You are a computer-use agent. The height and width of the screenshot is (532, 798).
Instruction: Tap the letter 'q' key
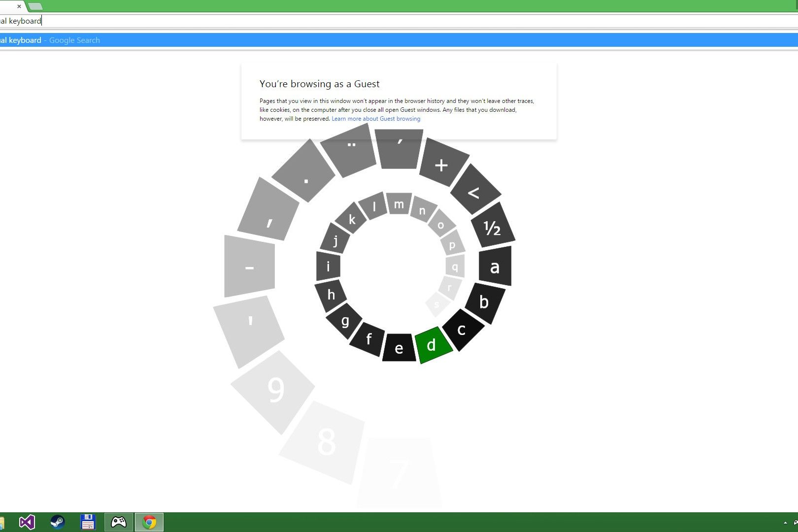tap(455, 266)
